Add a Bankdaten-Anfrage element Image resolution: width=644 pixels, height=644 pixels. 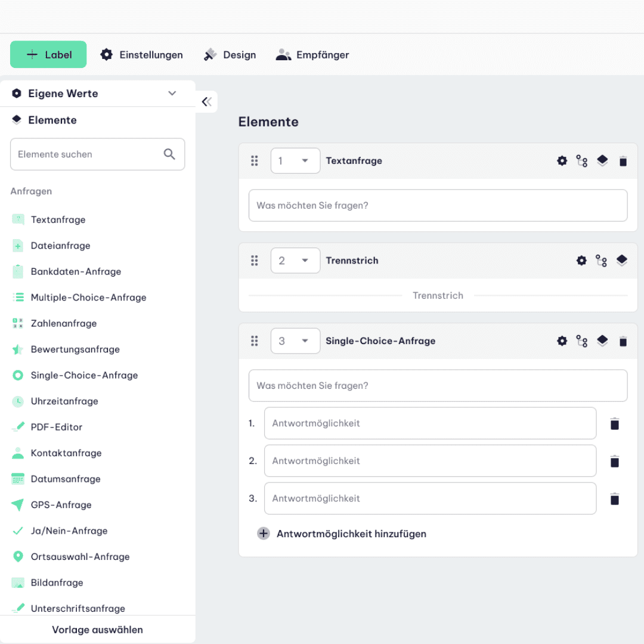[x=67, y=271]
